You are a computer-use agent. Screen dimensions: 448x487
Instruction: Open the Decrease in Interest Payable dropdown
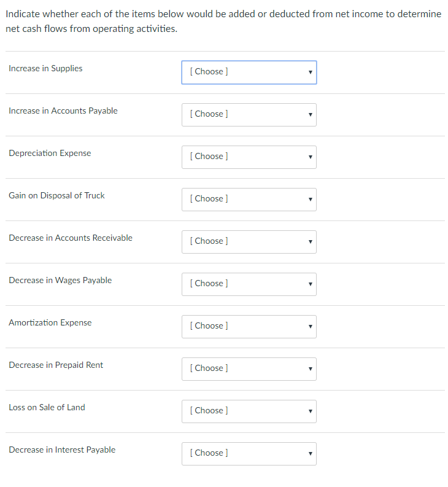(249, 453)
